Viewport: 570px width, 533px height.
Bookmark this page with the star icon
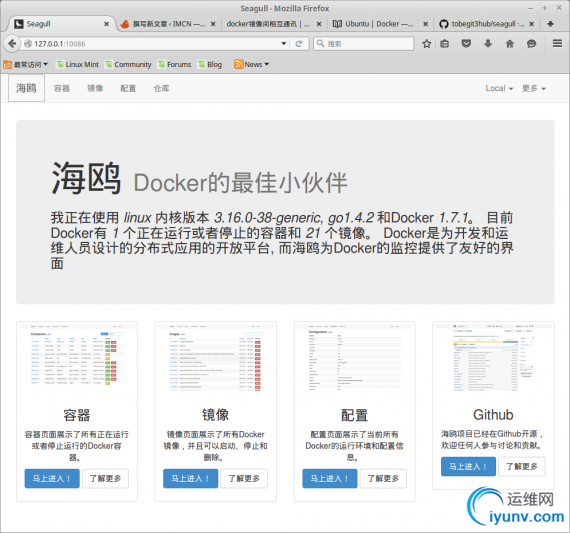pyautogui.click(x=426, y=44)
